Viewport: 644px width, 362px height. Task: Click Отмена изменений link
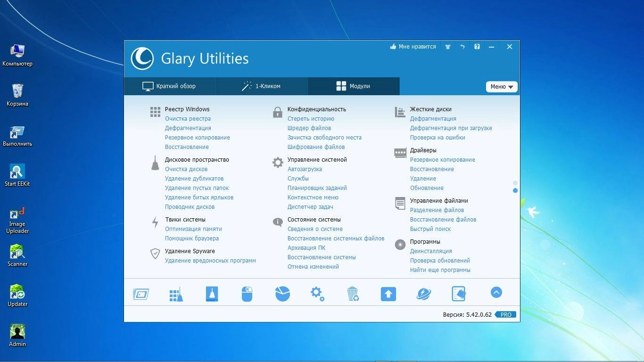pyautogui.click(x=313, y=267)
